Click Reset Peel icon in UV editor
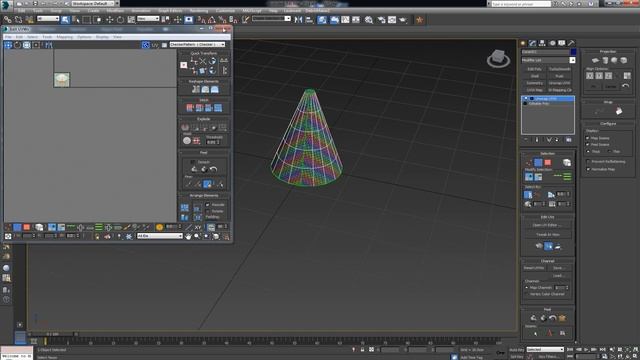 coord(213,169)
